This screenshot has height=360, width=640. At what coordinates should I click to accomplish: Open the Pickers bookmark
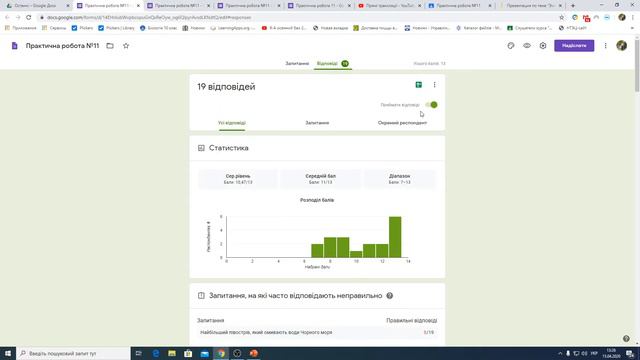82,28
